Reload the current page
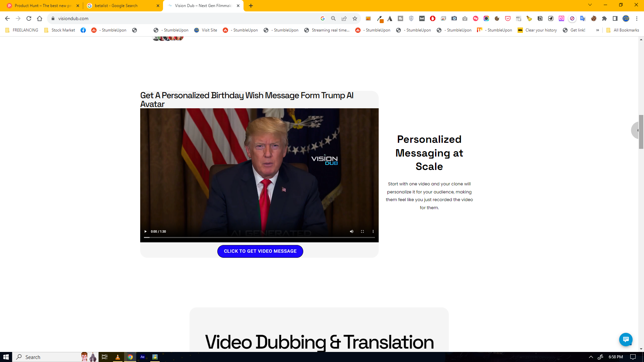Viewport: 644px width, 362px height. (29, 18)
